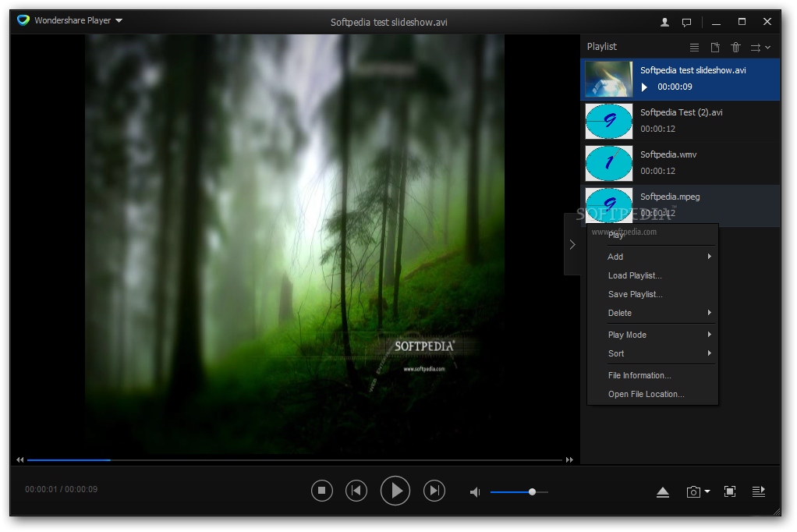Screen dimensions: 797x532
Task: Expand the Wondershare Player dropdown arrow
Action: 119,21
